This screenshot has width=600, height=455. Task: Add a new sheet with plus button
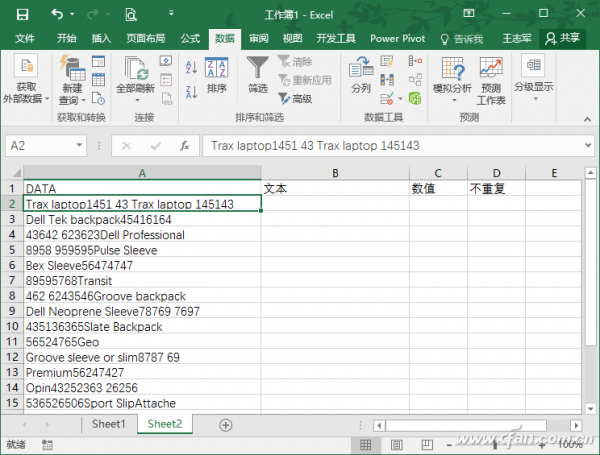pyautogui.click(x=225, y=425)
